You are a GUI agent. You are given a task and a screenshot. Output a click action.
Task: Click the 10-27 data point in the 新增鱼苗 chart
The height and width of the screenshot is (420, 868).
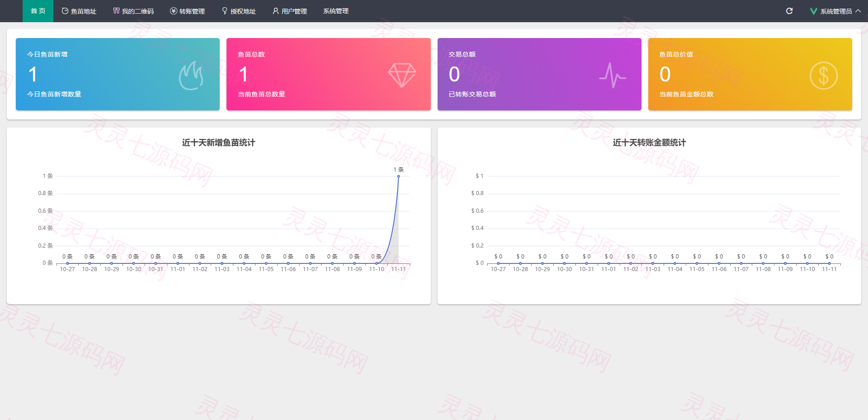click(x=67, y=263)
